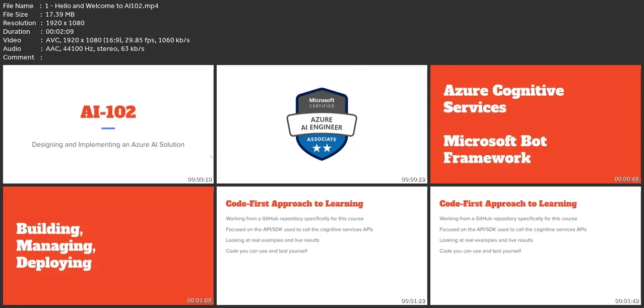
Task: Select the thumbnail stamped 00:00:10
Action: 108,125
